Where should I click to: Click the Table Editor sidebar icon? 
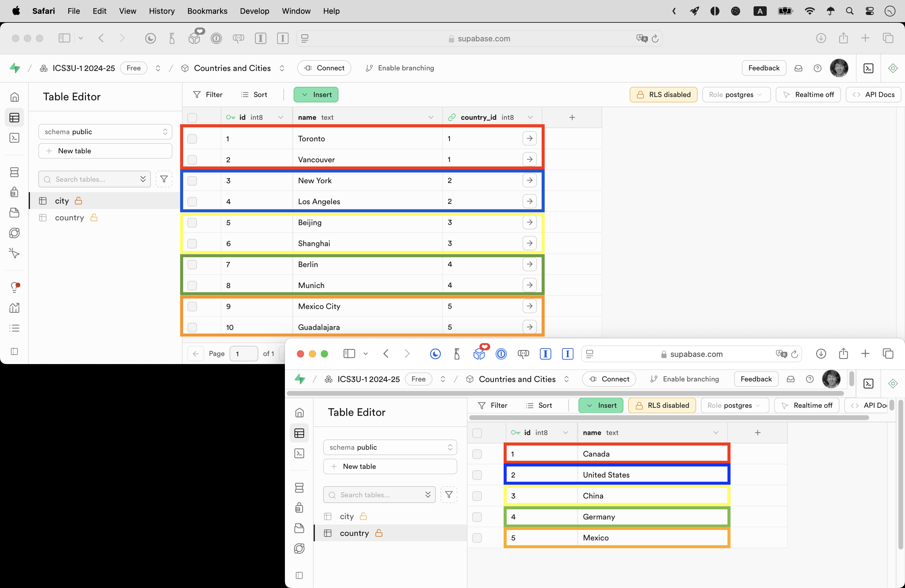14,118
